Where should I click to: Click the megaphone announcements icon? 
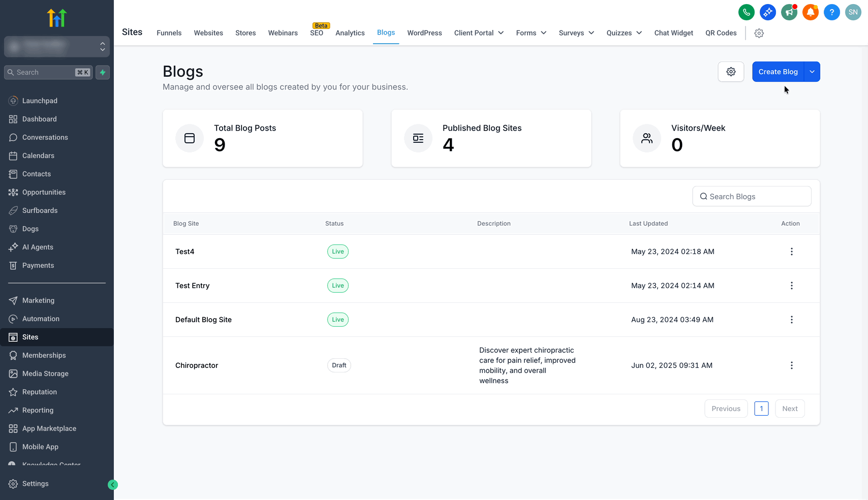pyautogui.click(x=789, y=12)
